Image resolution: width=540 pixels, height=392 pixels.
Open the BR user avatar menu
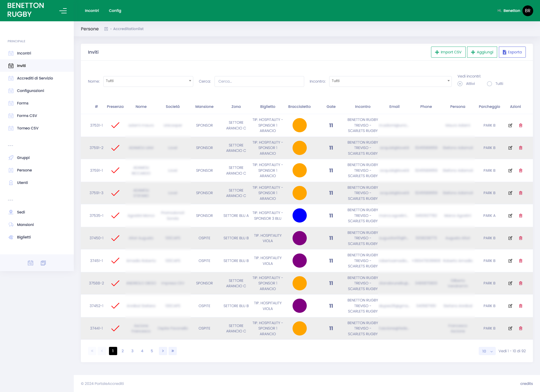coord(528,11)
